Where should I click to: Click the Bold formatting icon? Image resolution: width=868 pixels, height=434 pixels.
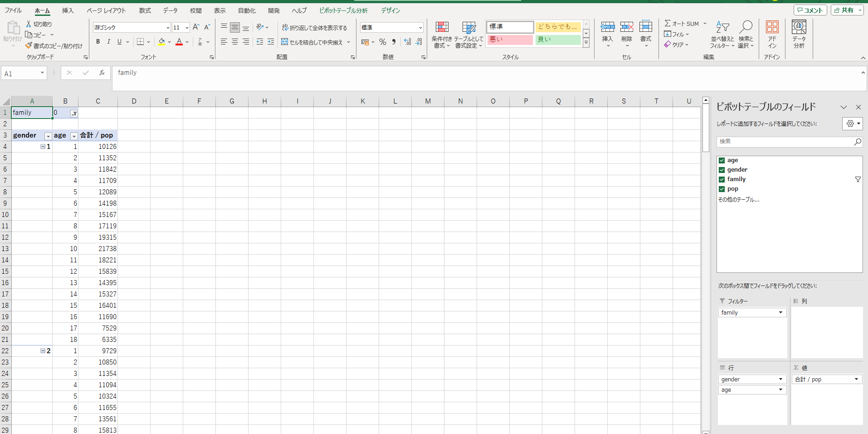pyautogui.click(x=98, y=42)
